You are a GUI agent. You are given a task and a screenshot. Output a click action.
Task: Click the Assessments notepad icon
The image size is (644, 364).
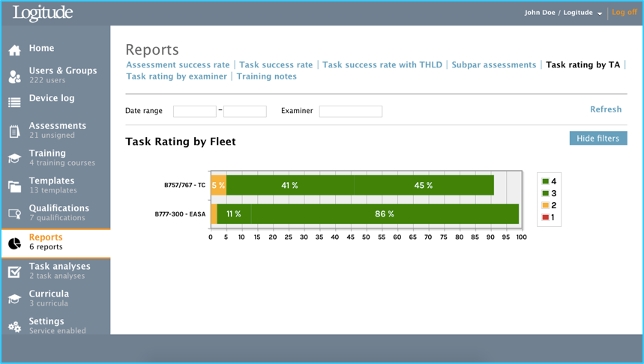click(14, 131)
